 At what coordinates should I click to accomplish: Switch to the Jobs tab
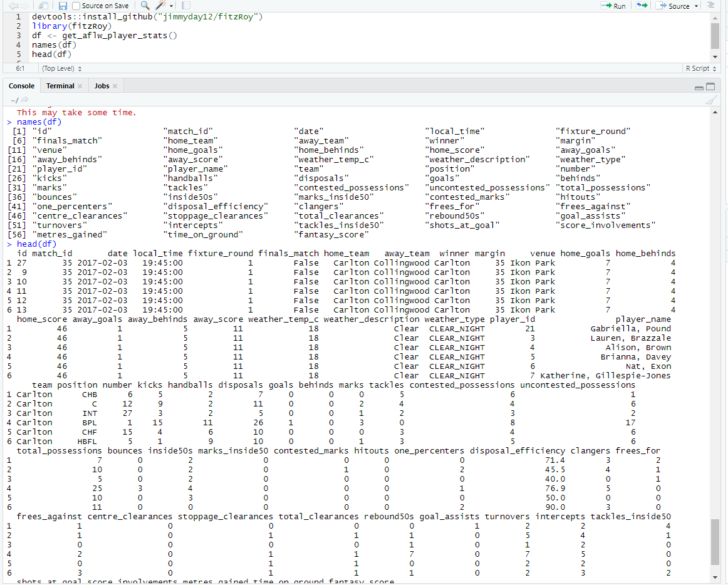[101, 86]
